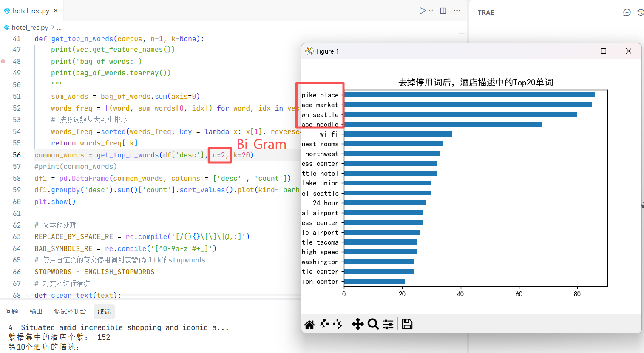Image resolution: width=644 pixels, height=353 pixels.
Task: Select the Zoom to rectangle tool
Action: pos(373,325)
